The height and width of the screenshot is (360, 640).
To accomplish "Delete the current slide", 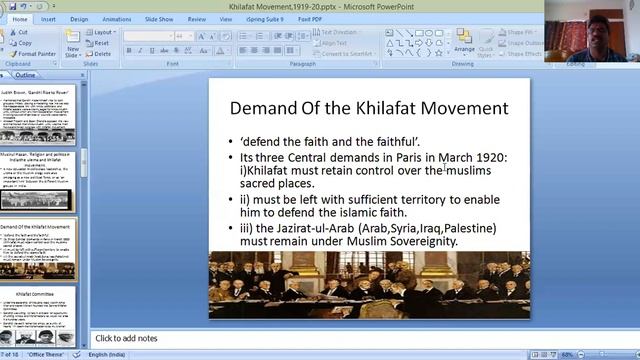I will (98, 54).
